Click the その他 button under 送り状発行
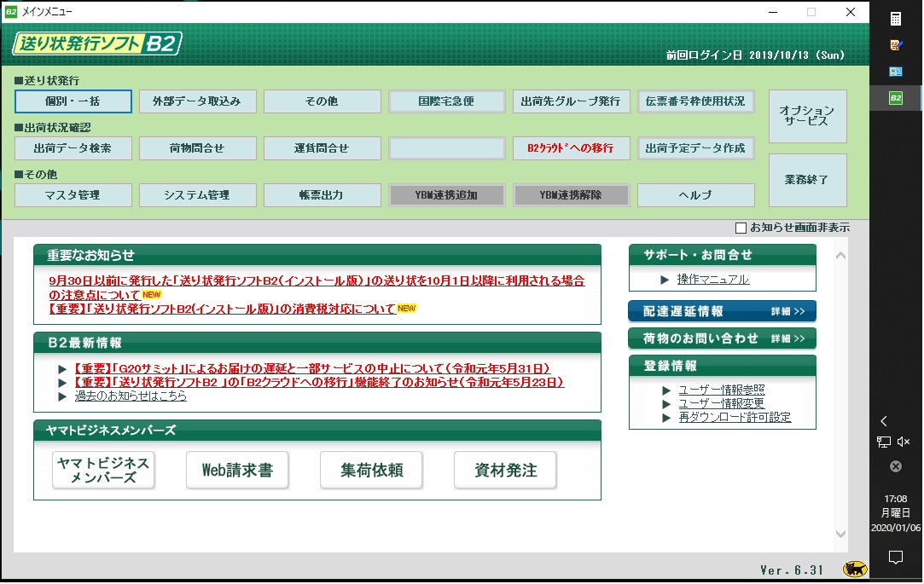This screenshot has width=924, height=584. 323,101
